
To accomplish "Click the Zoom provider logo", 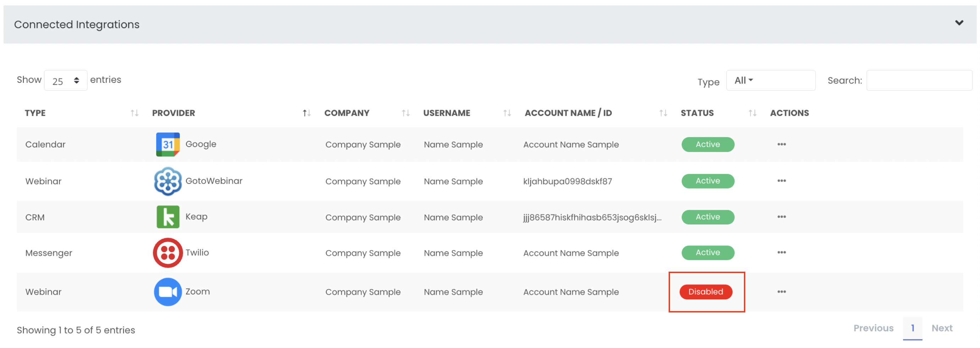I will click(x=168, y=292).
